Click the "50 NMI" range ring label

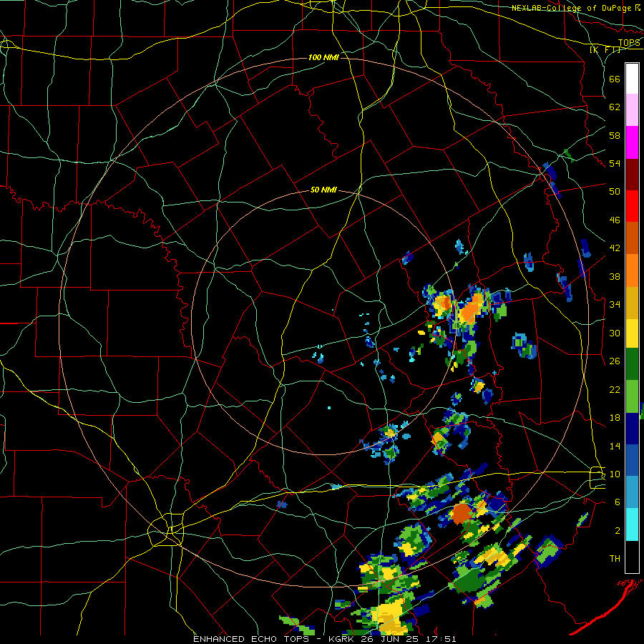click(323, 190)
